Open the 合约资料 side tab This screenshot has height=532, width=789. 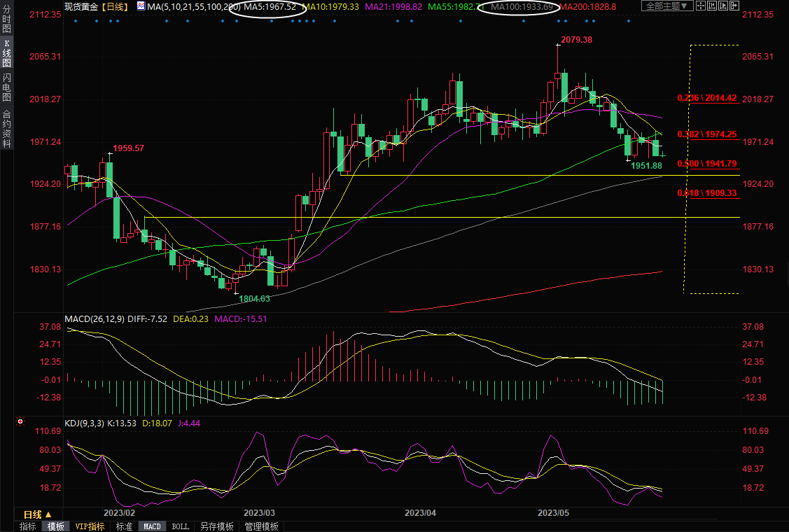click(x=6, y=129)
